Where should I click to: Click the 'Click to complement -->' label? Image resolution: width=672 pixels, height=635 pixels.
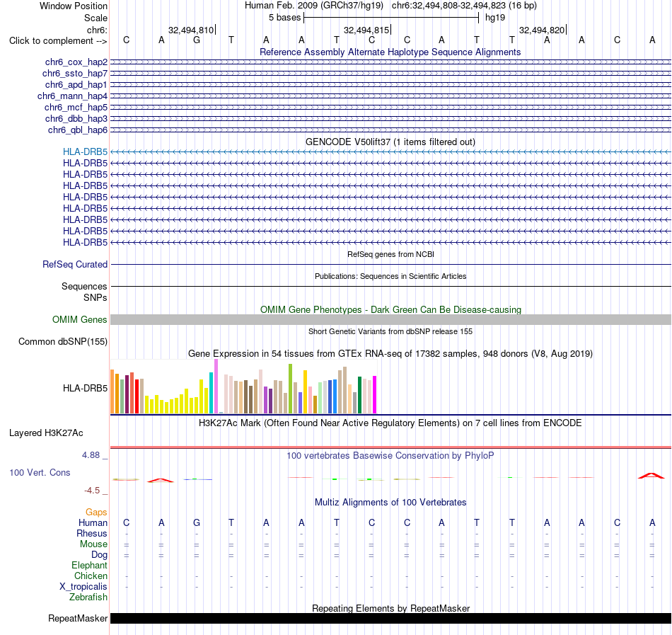58,41
